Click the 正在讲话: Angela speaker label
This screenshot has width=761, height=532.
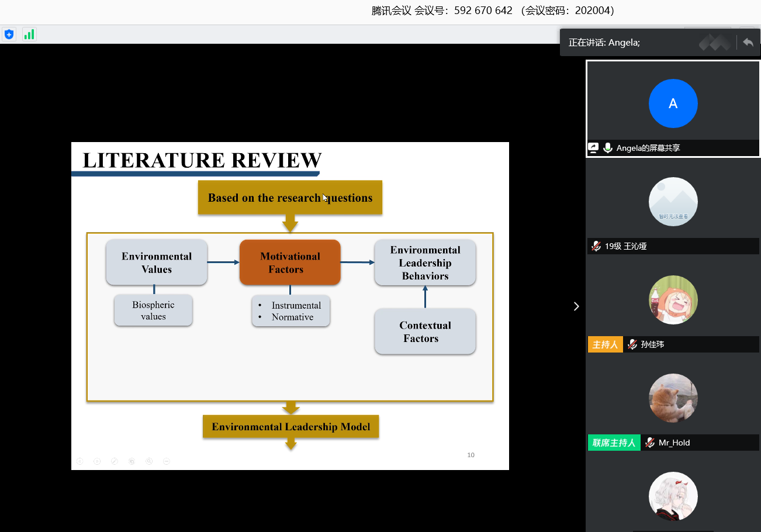coord(604,43)
